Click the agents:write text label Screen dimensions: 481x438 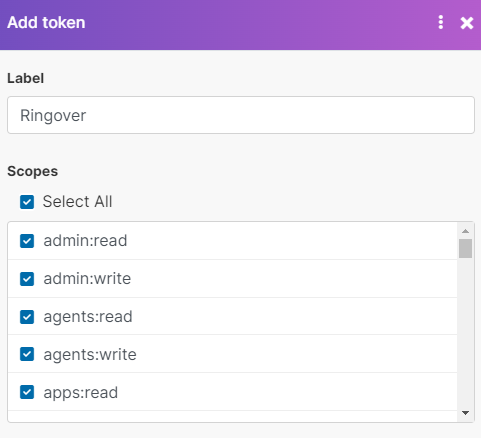[90, 355]
